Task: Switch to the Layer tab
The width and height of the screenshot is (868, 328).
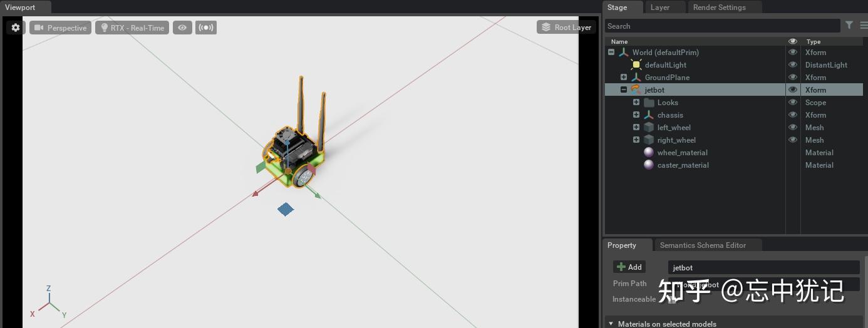Action: (660, 8)
